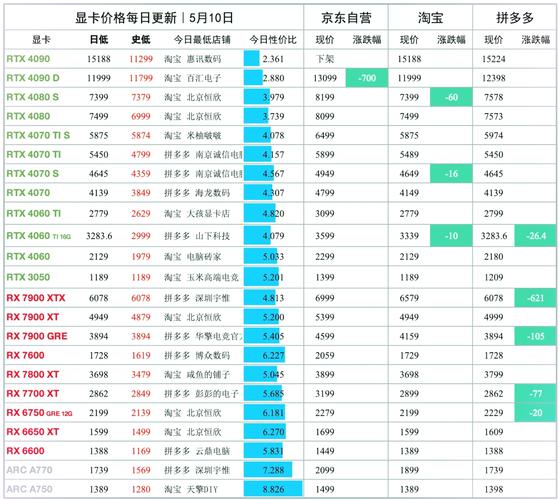
Task: Click the store name 拼多多 彭彭的电子
Action: click(201, 393)
